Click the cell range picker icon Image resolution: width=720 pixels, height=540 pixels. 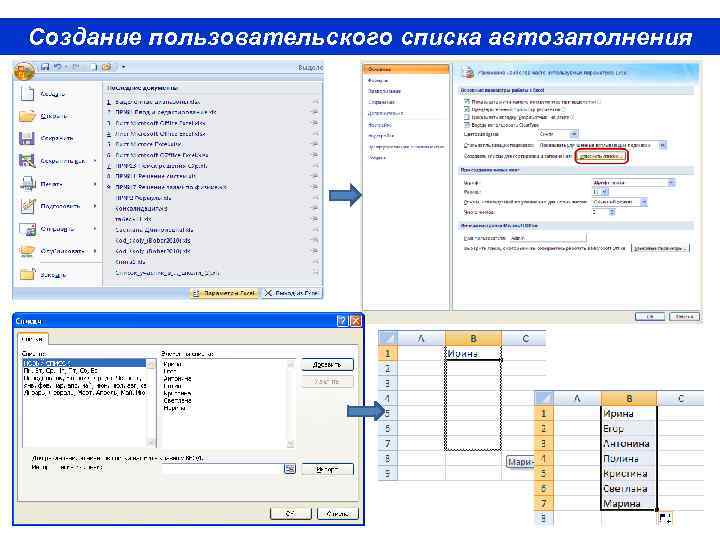click(x=290, y=469)
